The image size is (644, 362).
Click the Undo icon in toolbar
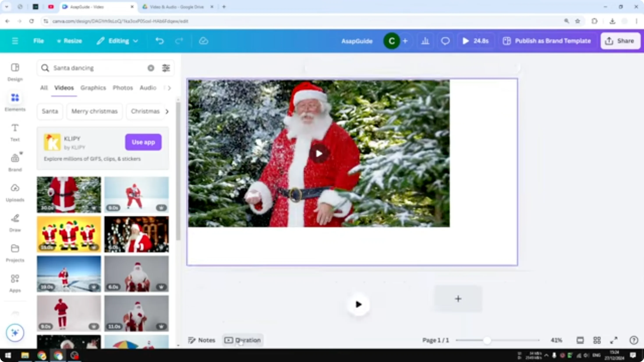(x=160, y=41)
